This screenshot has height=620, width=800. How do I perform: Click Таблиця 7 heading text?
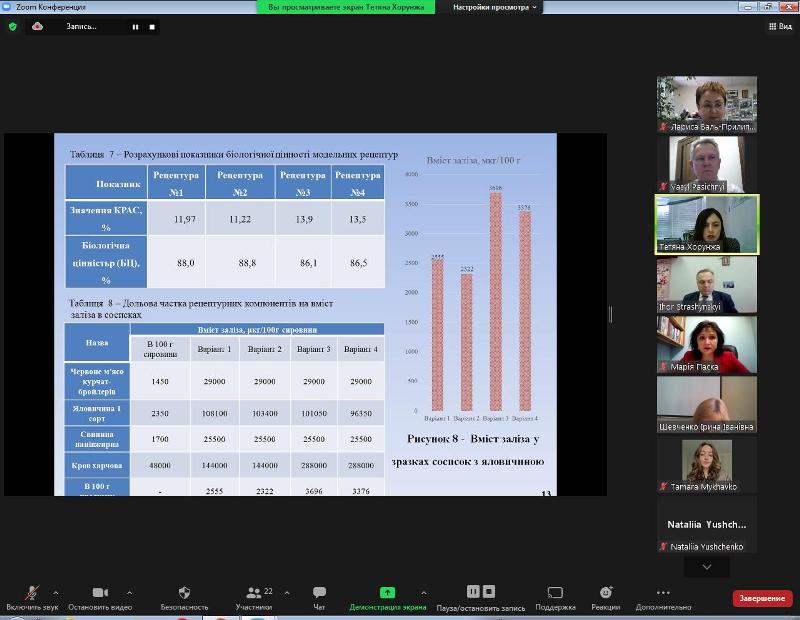(234, 154)
